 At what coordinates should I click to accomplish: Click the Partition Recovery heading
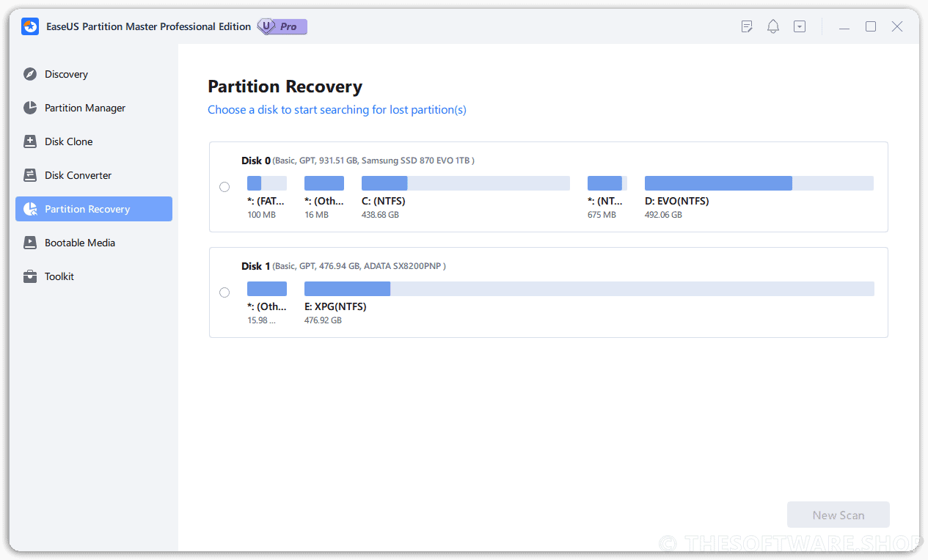click(285, 86)
